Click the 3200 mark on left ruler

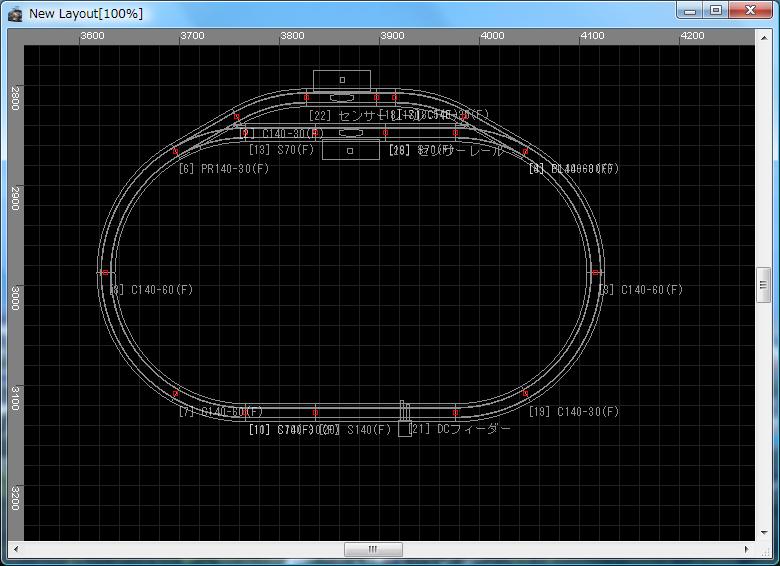pyautogui.click(x=15, y=498)
